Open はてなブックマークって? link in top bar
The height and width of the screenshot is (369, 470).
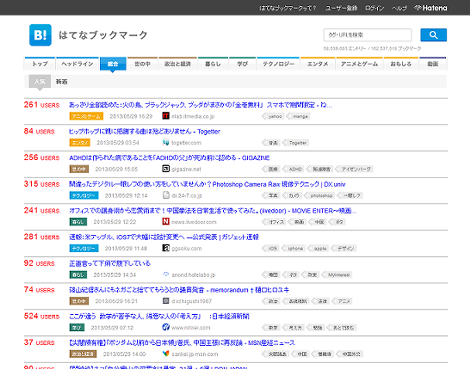coord(288,8)
